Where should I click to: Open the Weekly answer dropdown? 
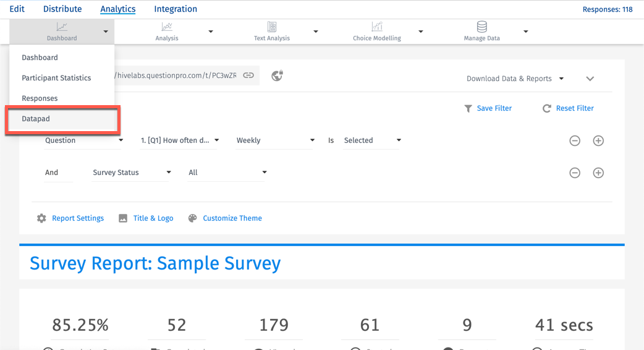pyautogui.click(x=275, y=140)
